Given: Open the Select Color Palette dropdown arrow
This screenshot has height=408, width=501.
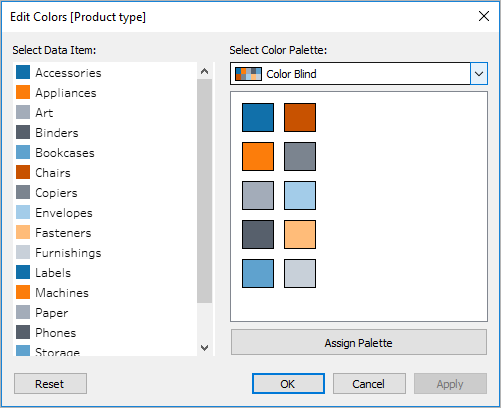Looking at the screenshot, I should pyautogui.click(x=479, y=74).
